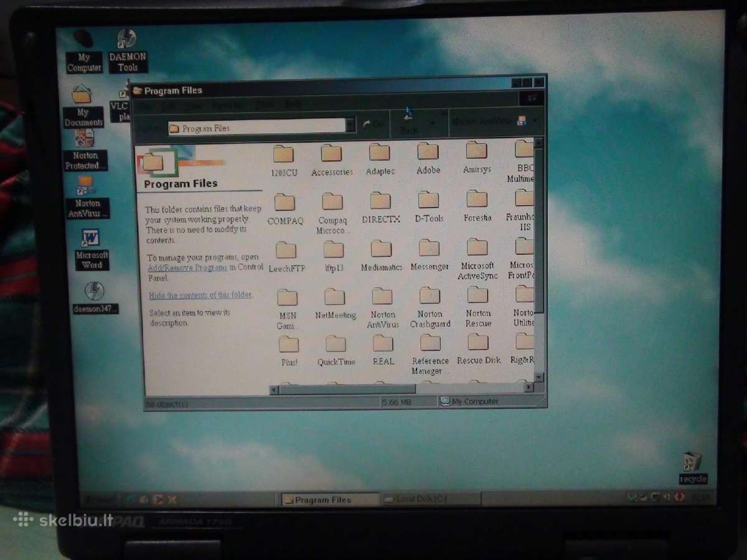Select the Rescue Disk folder
Viewport: 747px width, 560px height.
[x=479, y=350]
